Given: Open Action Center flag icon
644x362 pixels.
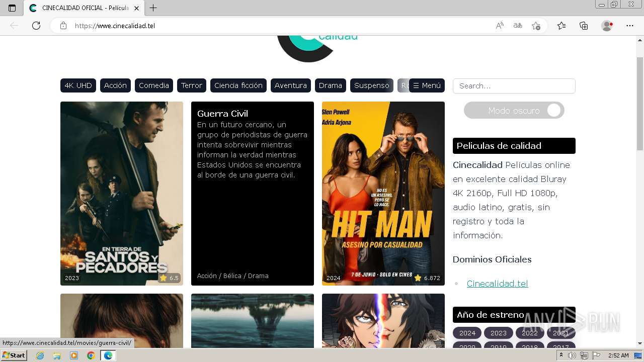Looking at the screenshot, I should [596, 355].
